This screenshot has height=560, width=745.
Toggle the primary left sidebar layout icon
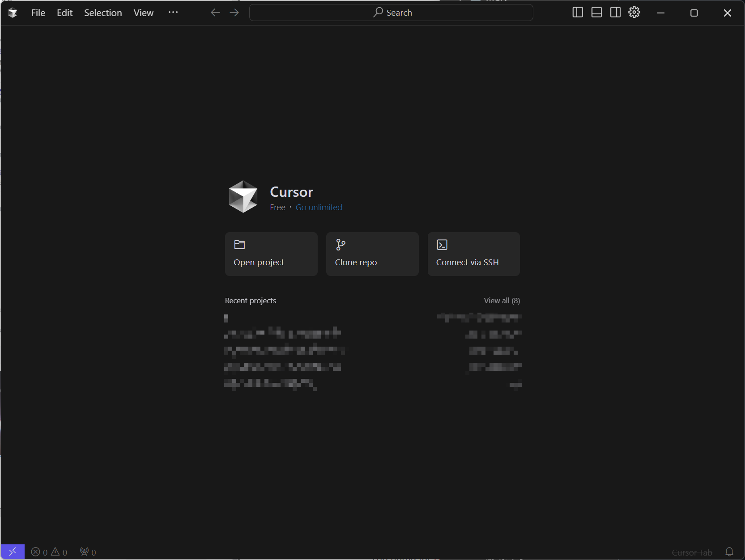tap(578, 13)
